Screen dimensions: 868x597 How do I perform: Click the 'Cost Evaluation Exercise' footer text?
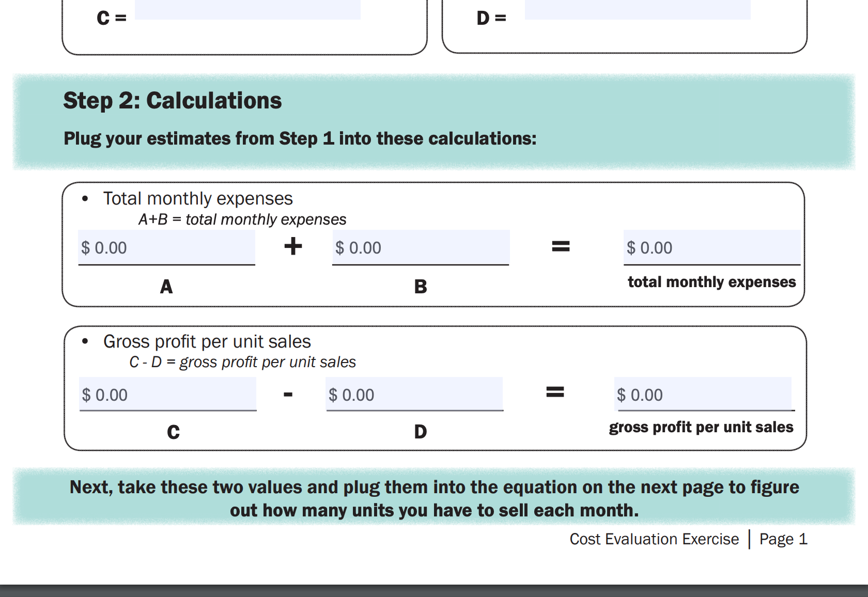tap(654, 539)
